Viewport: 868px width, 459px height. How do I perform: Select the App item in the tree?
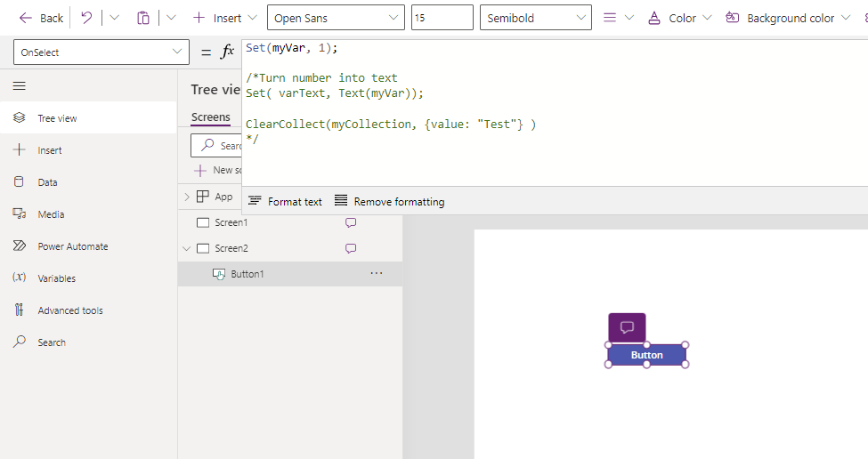pos(223,197)
